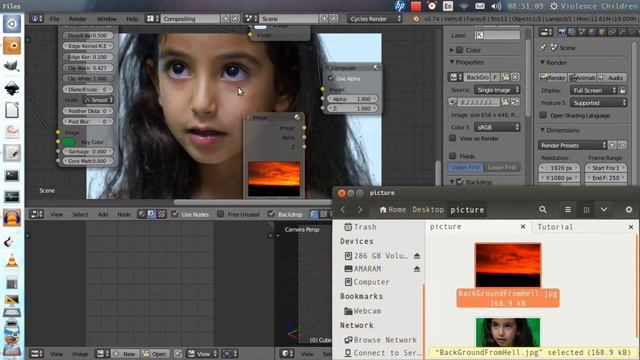This screenshot has width=640, height=360.
Task: Eject the AMARAM device
Action: (x=417, y=269)
